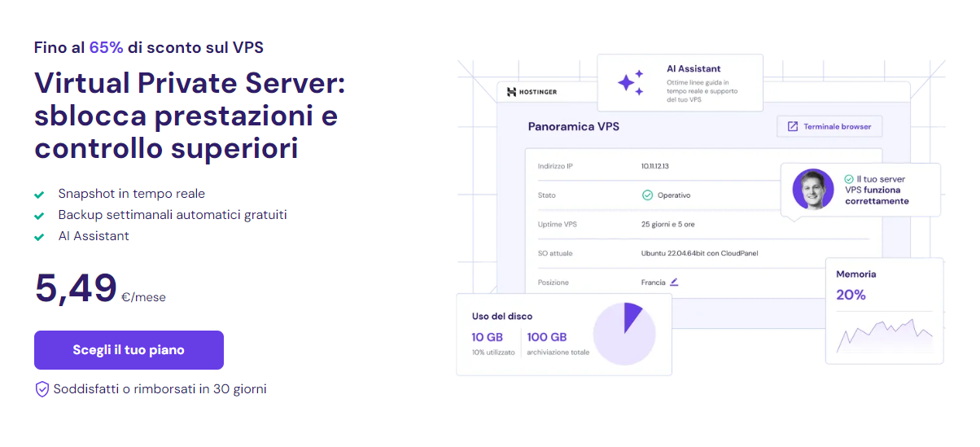
Task: Click the checkmark beside Backup settimanali automatici
Action: pyautogui.click(x=38, y=216)
